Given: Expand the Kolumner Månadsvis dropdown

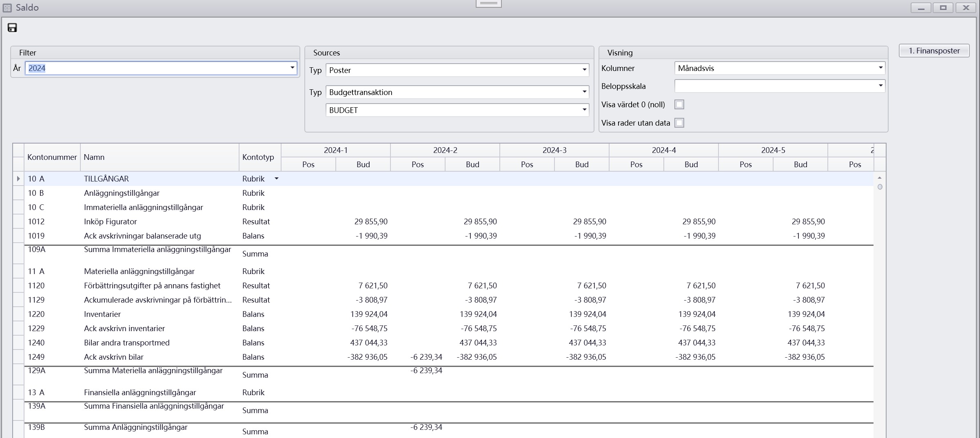Looking at the screenshot, I should tap(880, 68).
